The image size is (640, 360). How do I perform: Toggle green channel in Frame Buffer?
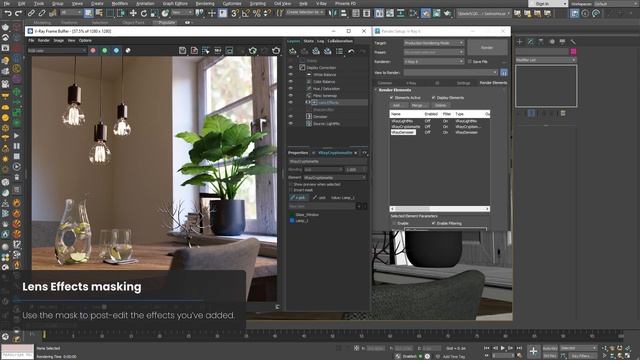pos(104,51)
